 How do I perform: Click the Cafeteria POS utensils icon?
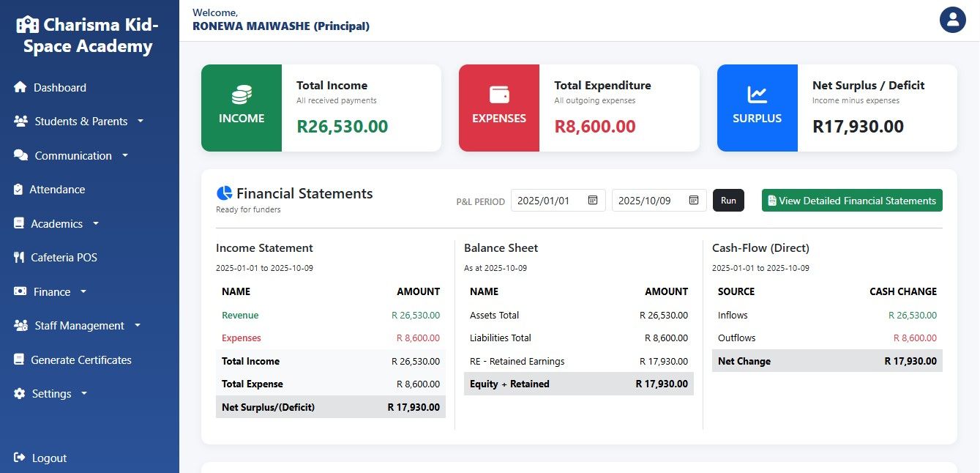[19, 258]
